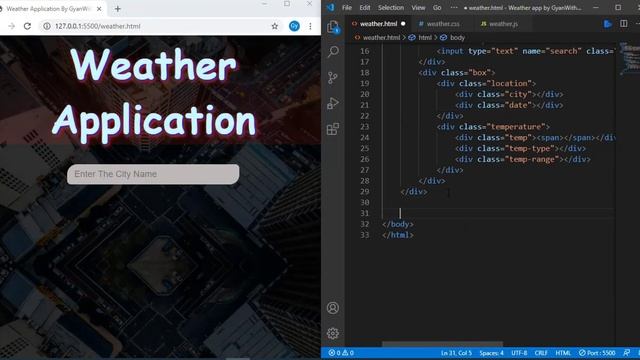Click the closing </html> tag
The width and height of the screenshot is (640, 360).
(x=398, y=235)
